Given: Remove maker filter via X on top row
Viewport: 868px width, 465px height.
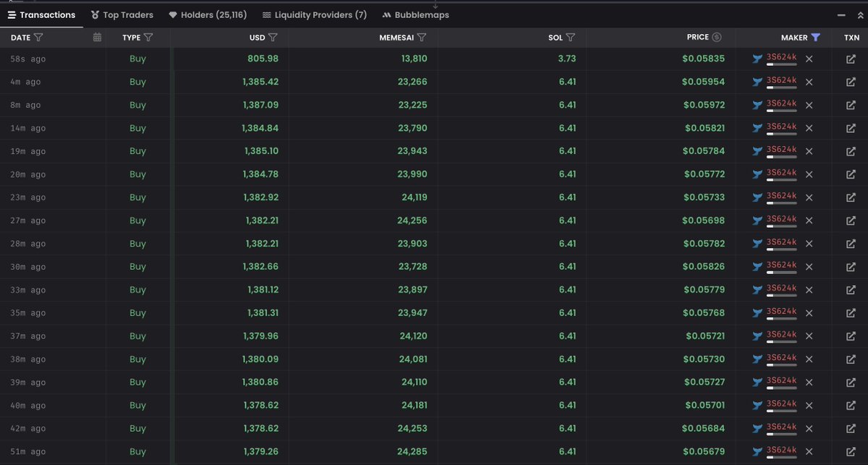Looking at the screenshot, I should [809, 59].
